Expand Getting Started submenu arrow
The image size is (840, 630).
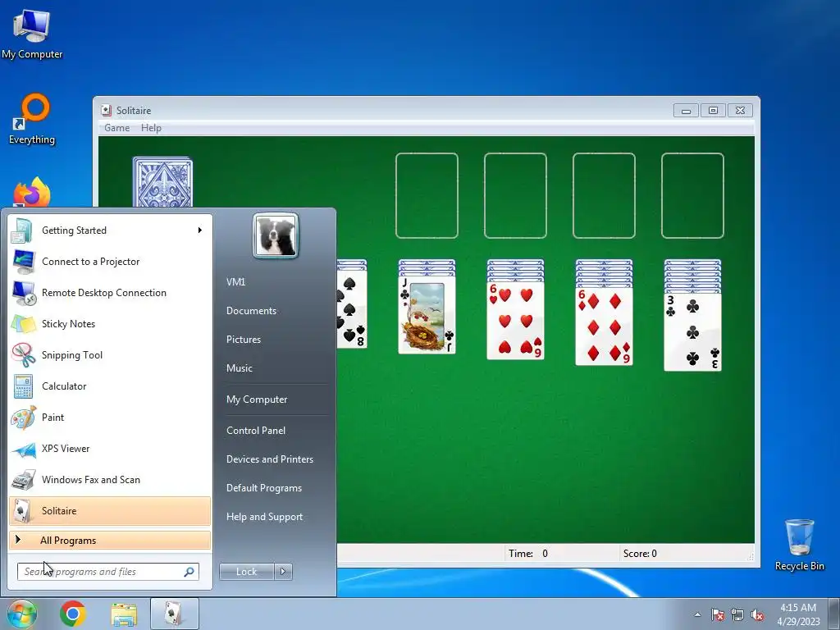(200, 231)
